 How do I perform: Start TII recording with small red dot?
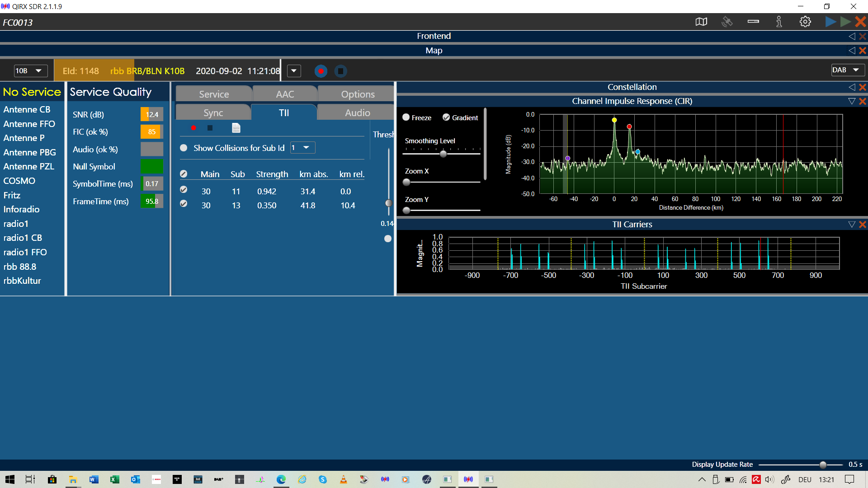pos(193,128)
